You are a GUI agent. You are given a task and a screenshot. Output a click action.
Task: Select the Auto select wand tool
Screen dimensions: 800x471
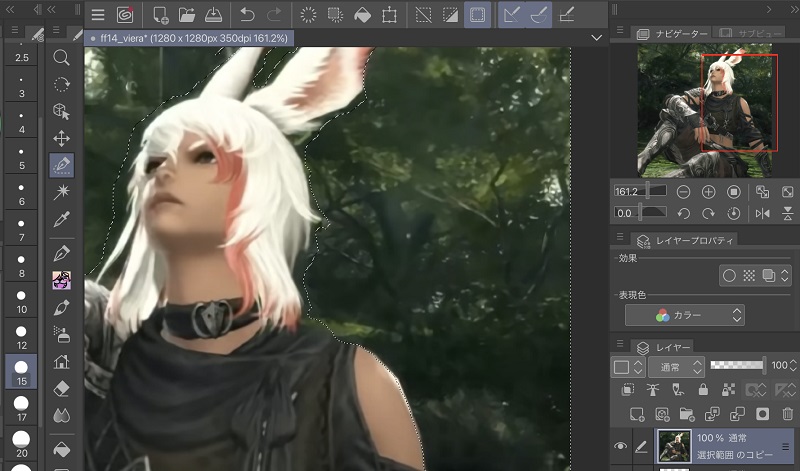click(x=61, y=192)
